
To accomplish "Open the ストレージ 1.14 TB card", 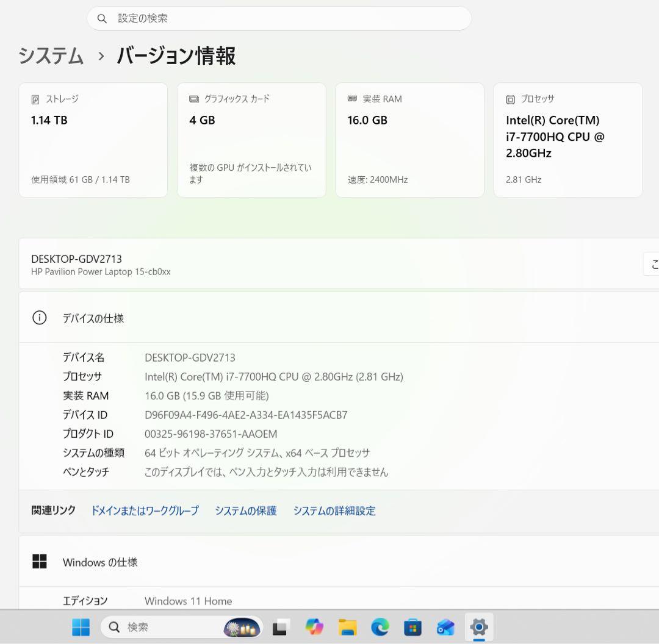I will pos(93,140).
